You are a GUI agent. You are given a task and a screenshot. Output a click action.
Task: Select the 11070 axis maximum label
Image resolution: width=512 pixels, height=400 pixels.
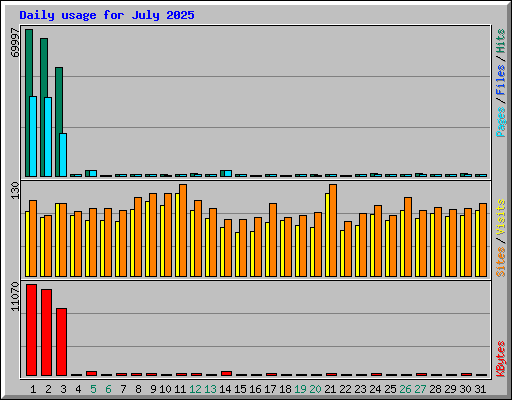(x=15, y=296)
